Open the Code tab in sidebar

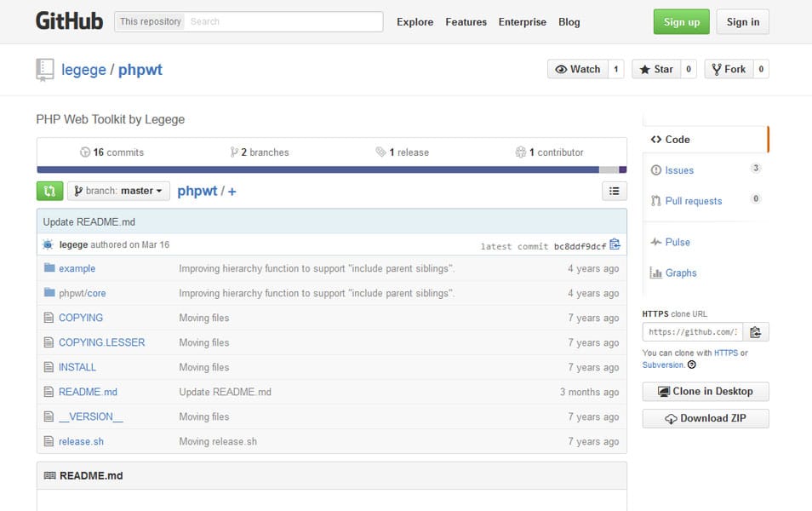pyautogui.click(x=706, y=140)
